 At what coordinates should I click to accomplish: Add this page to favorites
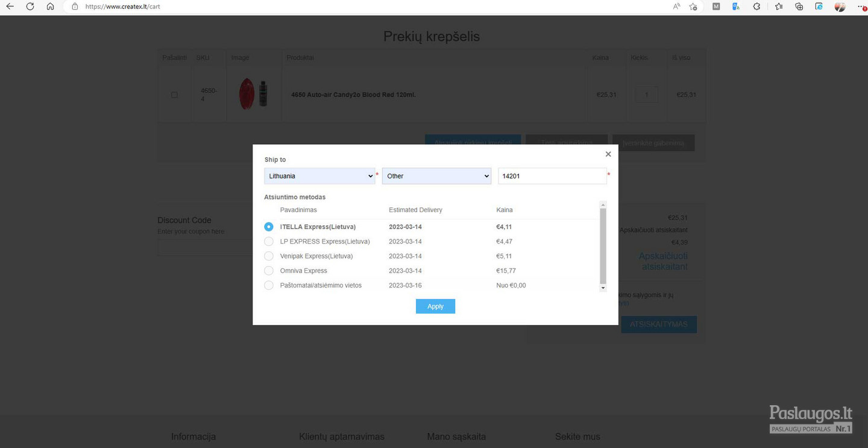pos(693,7)
